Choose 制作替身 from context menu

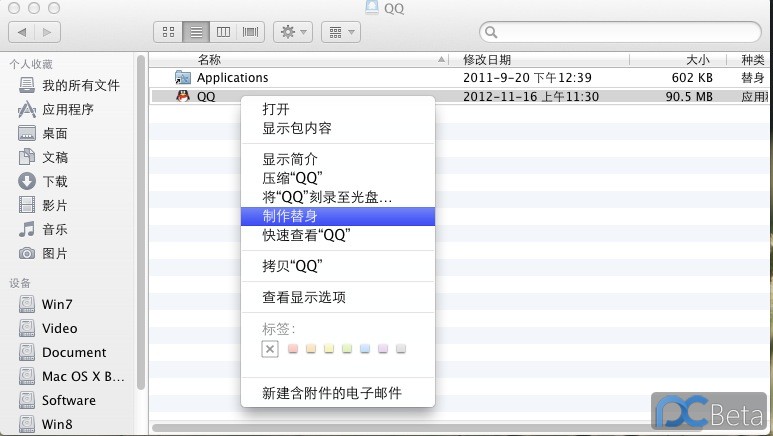338,216
